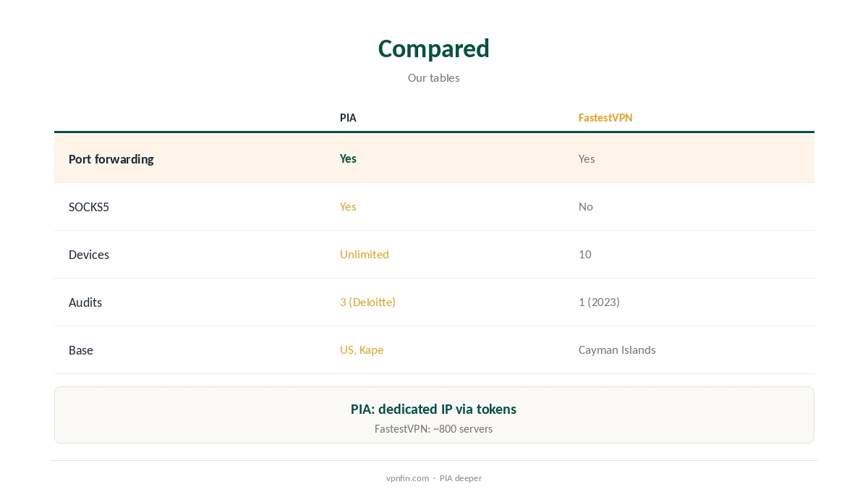Click the "PIA deeper" footer text
The image size is (868, 492).
[x=461, y=478]
